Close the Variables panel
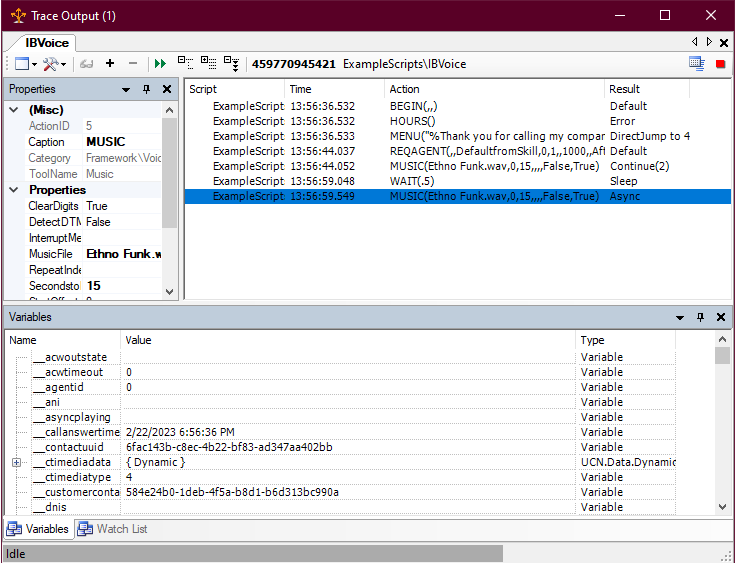This screenshot has height=563, width=735. (x=720, y=317)
